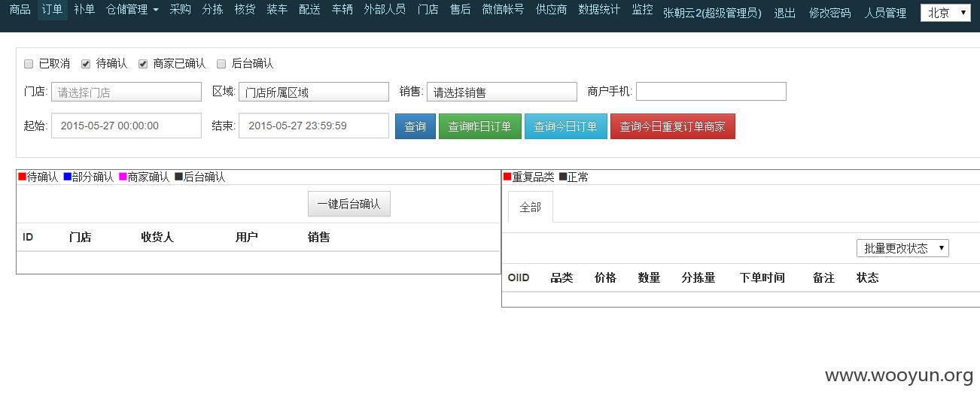Click the red 重复品类 legend swatch
The width and height of the screenshot is (980, 397).
pyautogui.click(x=507, y=177)
